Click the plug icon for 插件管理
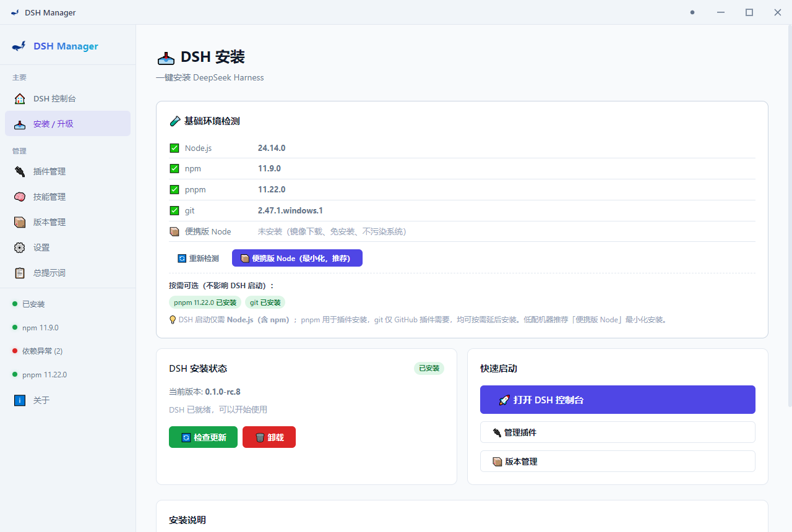The image size is (792, 532). (x=20, y=171)
